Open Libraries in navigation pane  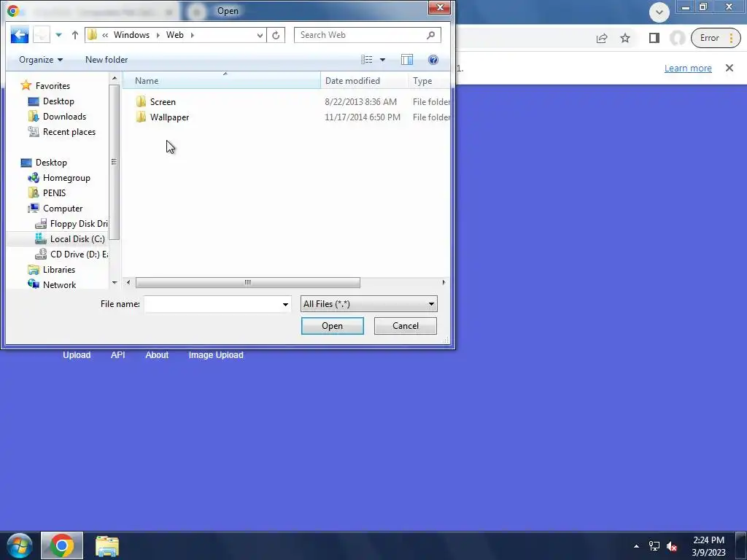coord(58,270)
